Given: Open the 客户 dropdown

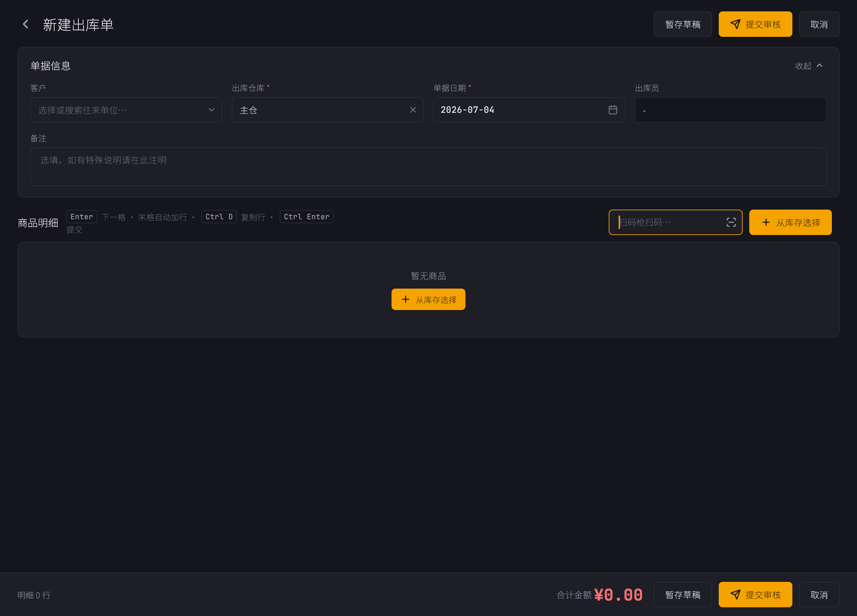Looking at the screenshot, I should click(x=126, y=110).
